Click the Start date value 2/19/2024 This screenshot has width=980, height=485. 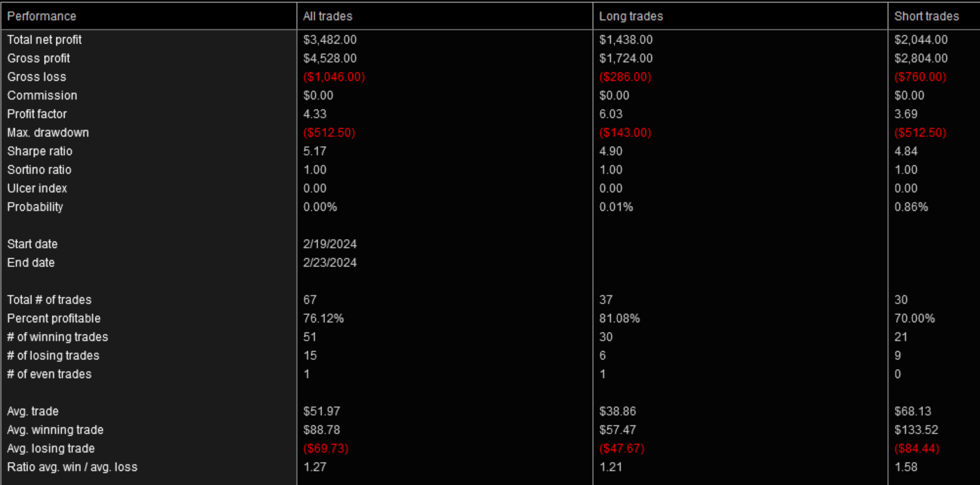[330, 244]
